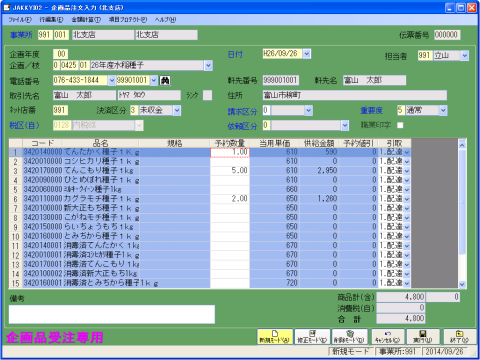Click 予約数量 cell 2.00 for カグラモチ
This screenshot has height=360, width=480.
point(230,199)
